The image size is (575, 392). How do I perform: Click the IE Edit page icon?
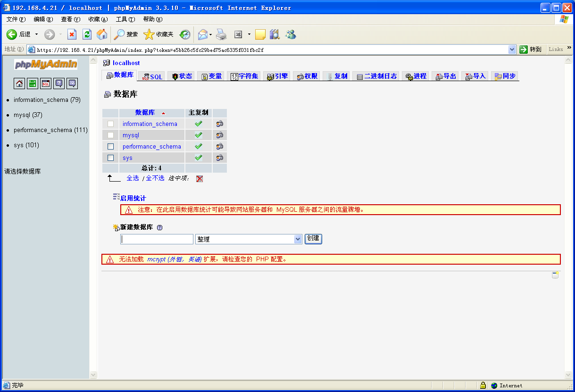click(x=238, y=34)
